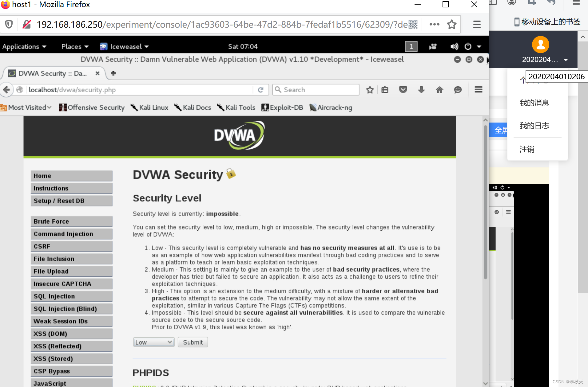Screen dimensions: 588x387
Task: Close the DVWA Security tab
Action: [97, 73]
